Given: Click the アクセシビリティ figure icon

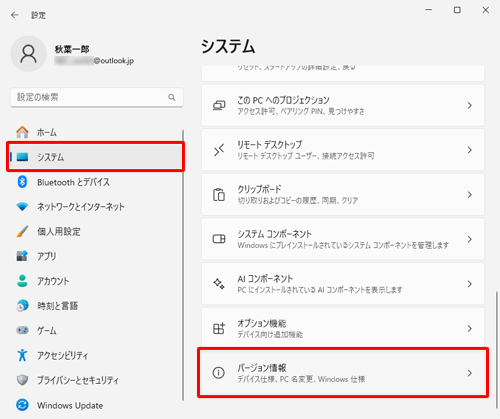Looking at the screenshot, I should click(x=22, y=355).
